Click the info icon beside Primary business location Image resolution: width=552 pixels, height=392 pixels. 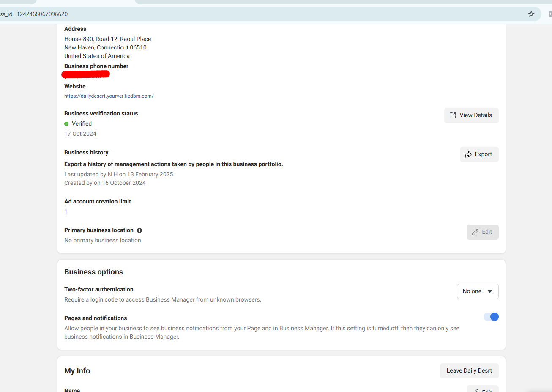(139, 230)
